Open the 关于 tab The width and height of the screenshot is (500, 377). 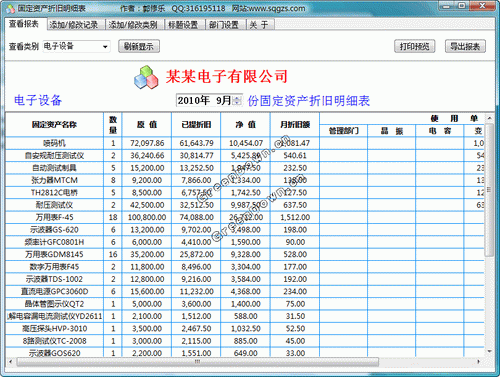tap(259, 25)
